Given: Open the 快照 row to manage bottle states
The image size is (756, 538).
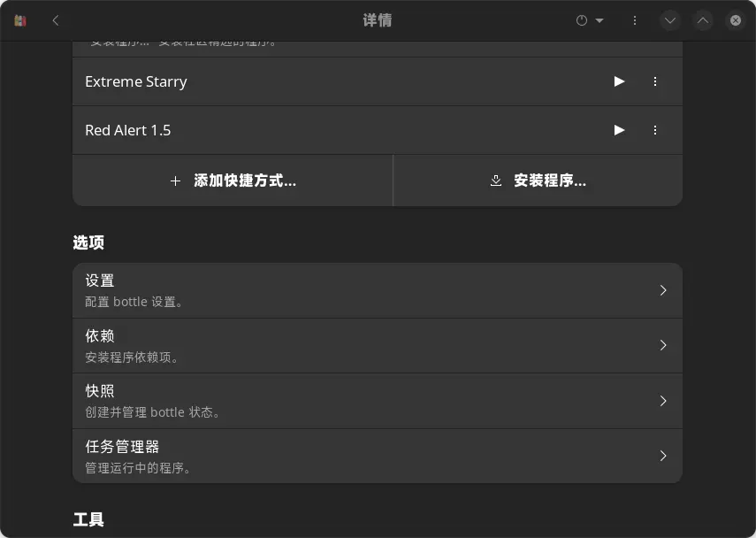Looking at the screenshot, I should (378, 400).
